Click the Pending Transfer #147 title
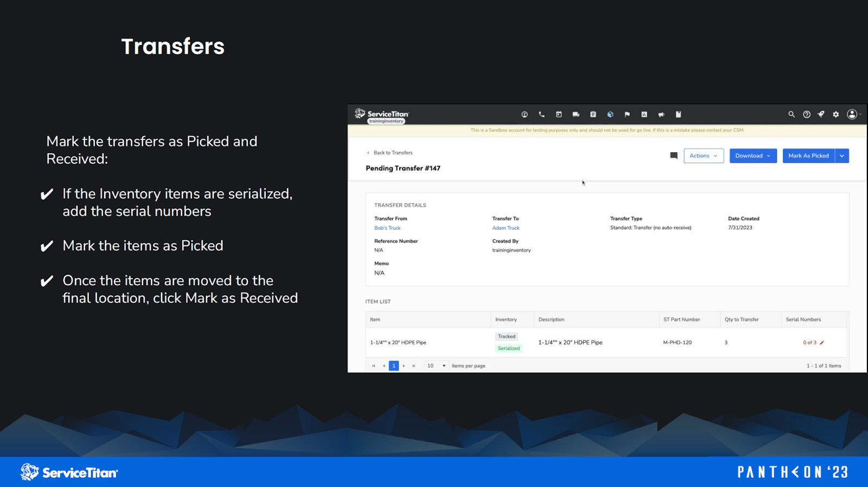This screenshot has width=868, height=487. (403, 169)
